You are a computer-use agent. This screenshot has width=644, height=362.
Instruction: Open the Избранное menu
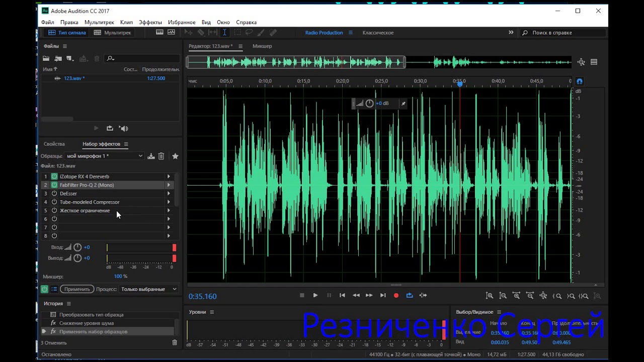point(182,22)
